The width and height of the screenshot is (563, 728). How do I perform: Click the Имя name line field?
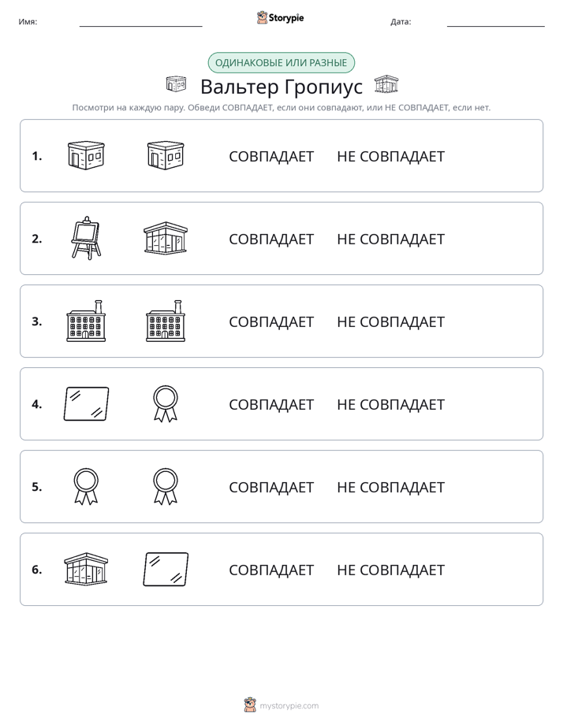point(140,22)
